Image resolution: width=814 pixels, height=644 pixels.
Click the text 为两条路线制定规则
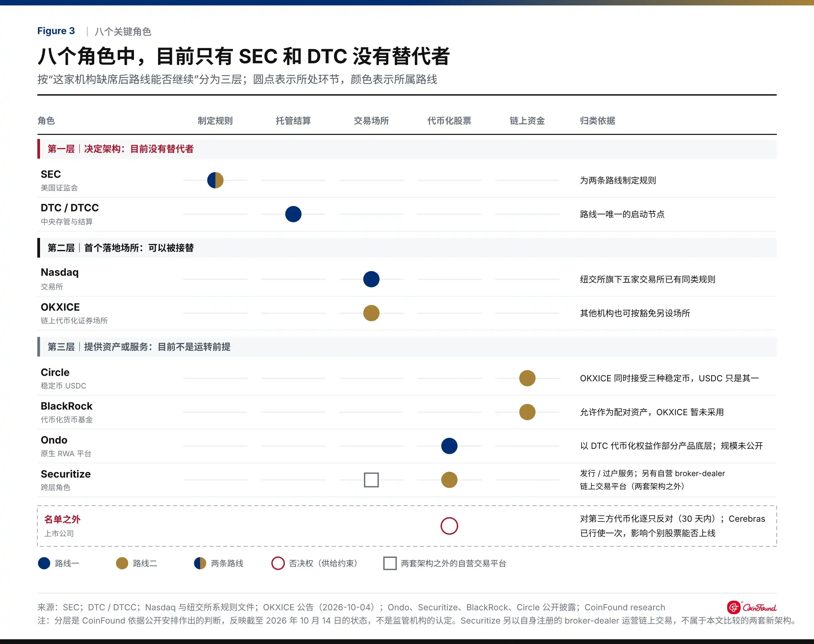click(618, 180)
